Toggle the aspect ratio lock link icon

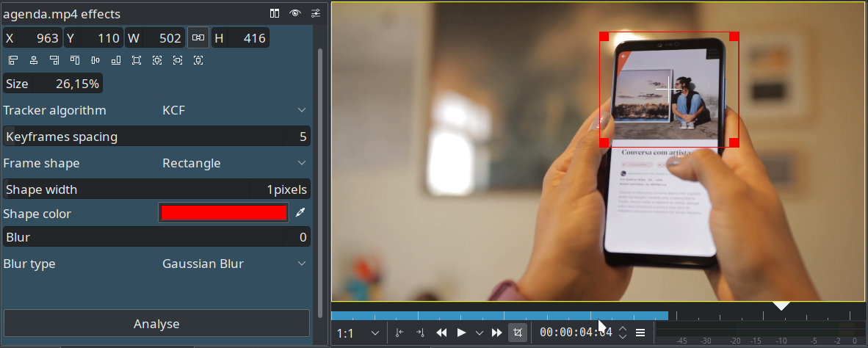pos(198,38)
